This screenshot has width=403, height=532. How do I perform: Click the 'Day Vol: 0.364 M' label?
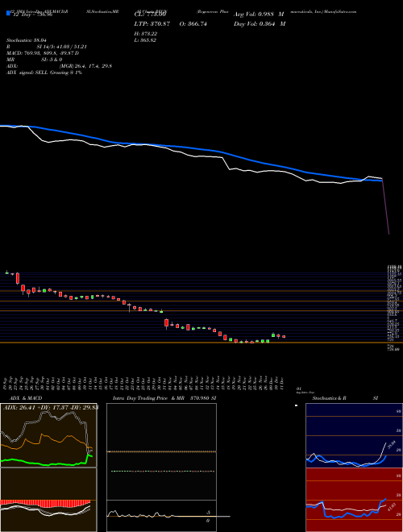[260, 23]
